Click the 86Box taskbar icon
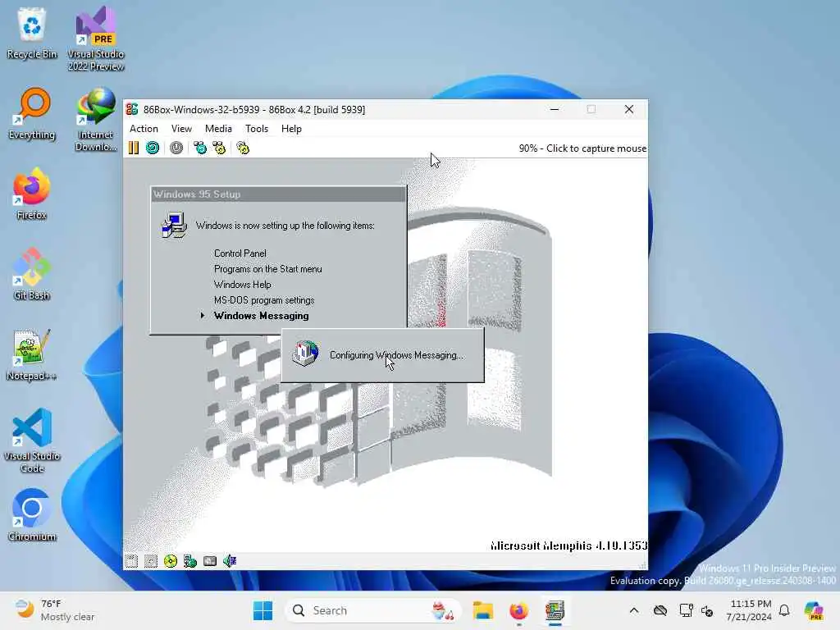This screenshot has height=630, width=840. tap(555, 610)
